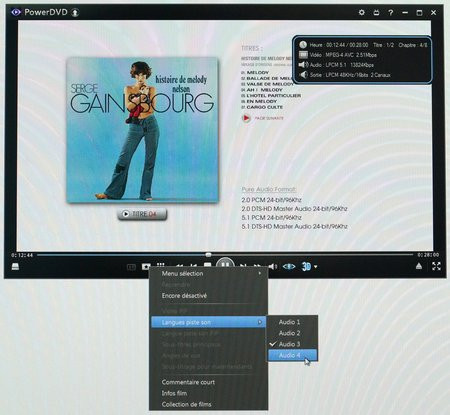450x415 pixels.
Task: Select Audio 2 track
Action: pyautogui.click(x=293, y=333)
